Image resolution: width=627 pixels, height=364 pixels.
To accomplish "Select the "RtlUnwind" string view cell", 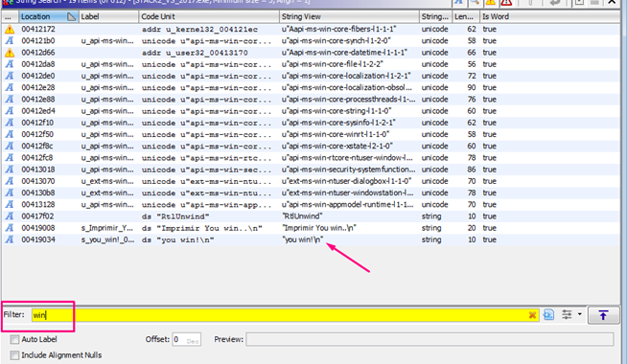I will pos(301,216).
